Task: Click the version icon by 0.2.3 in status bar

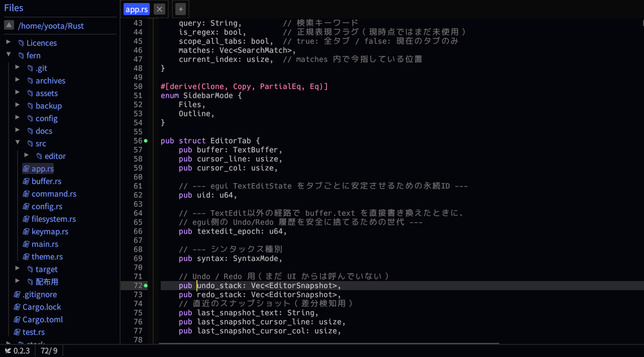Action: [8, 351]
